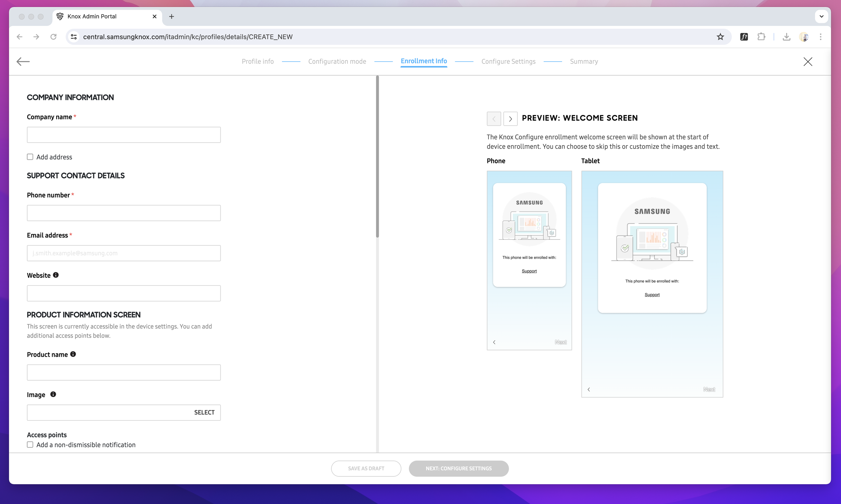This screenshot has height=504, width=841.
Task: Click previous preview left chevron button
Action: (x=494, y=119)
